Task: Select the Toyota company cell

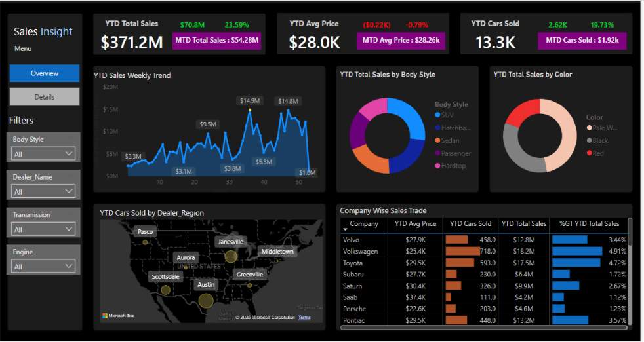Action: [353, 263]
